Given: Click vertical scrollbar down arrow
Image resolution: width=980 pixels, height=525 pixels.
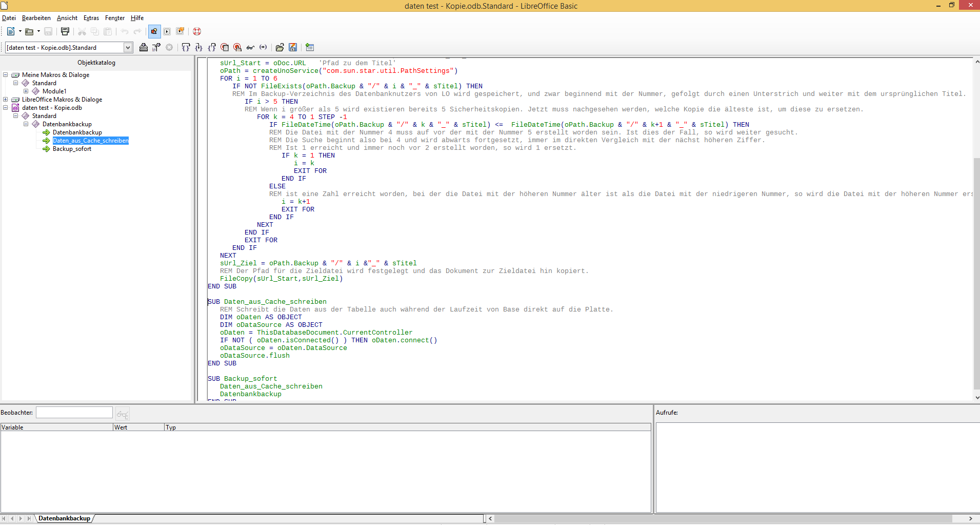Looking at the screenshot, I should point(976,397).
